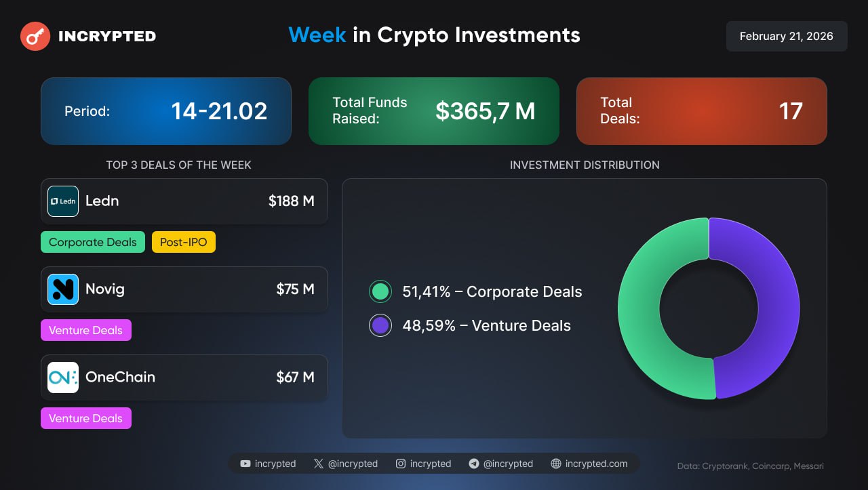Click the X social icon
Image resolution: width=868 pixels, height=490 pixels.
(319, 464)
